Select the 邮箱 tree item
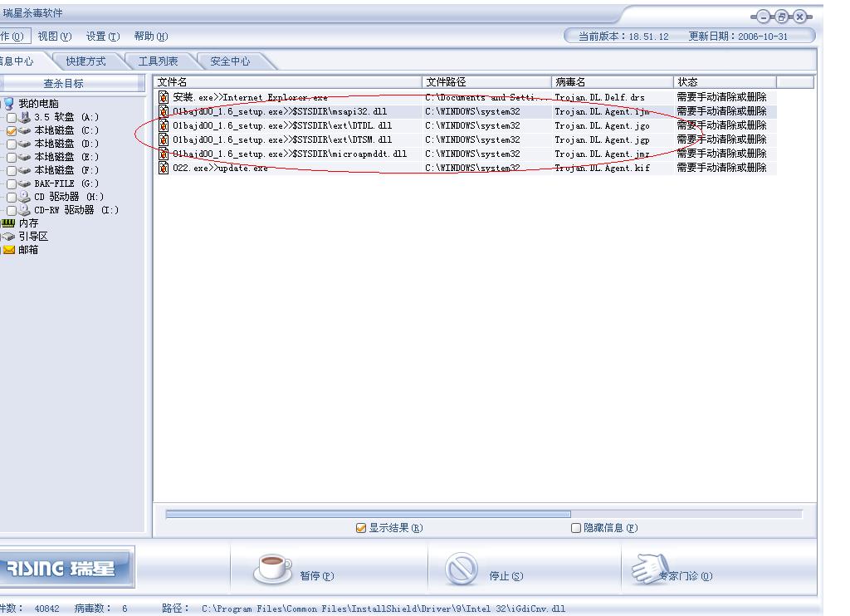 [x=28, y=249]
